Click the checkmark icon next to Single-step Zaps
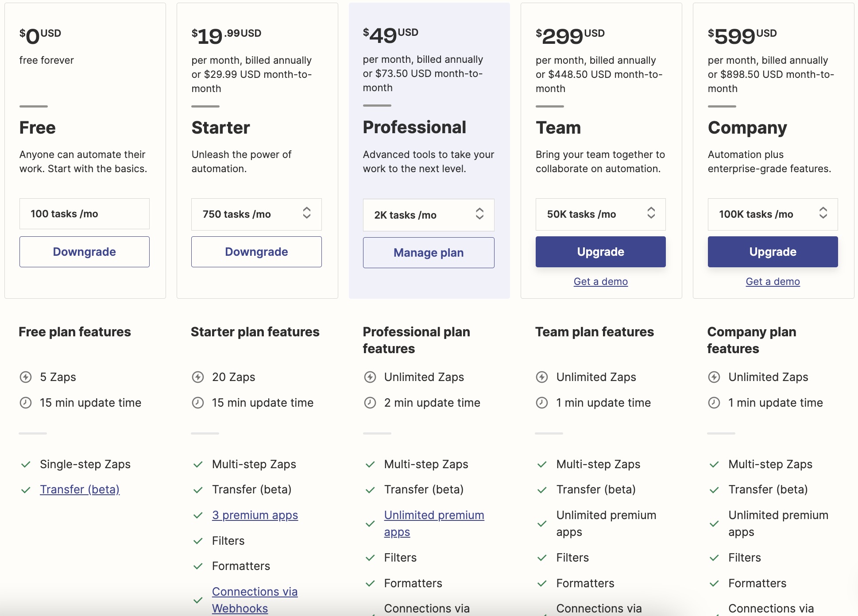 tap(26, 464)
